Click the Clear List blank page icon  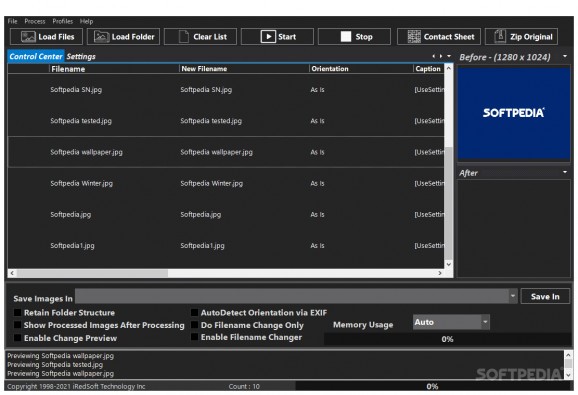[x=184, y=36]
